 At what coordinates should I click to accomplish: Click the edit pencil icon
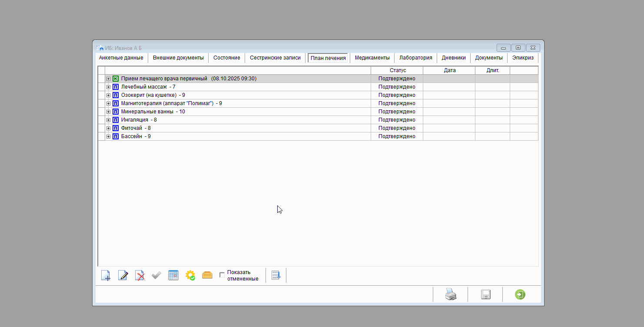(x=123, y=275)
